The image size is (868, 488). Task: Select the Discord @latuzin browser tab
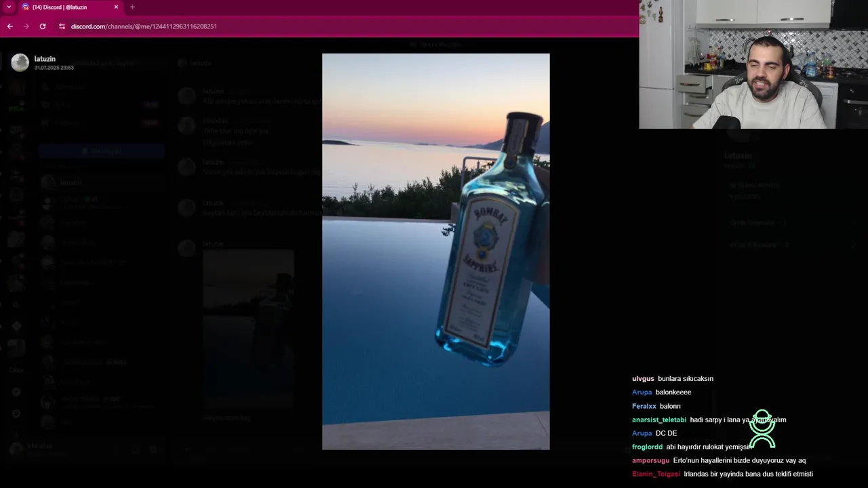point(70,7)
